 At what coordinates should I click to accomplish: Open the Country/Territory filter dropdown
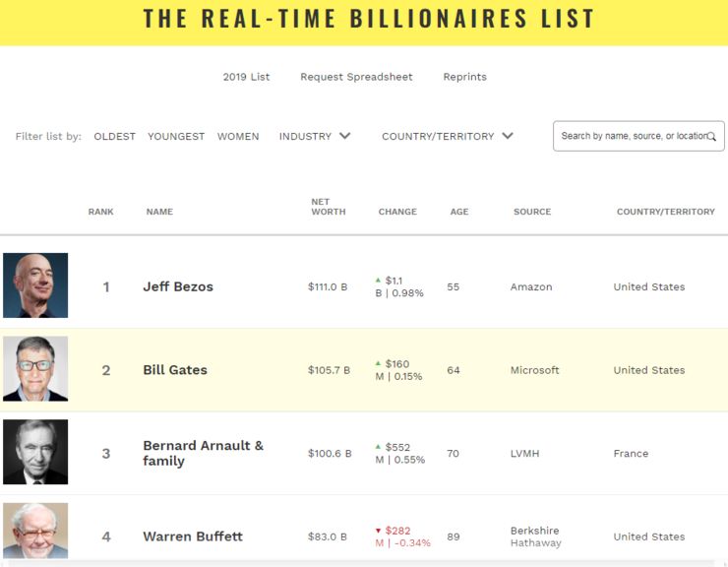(447, 136)
